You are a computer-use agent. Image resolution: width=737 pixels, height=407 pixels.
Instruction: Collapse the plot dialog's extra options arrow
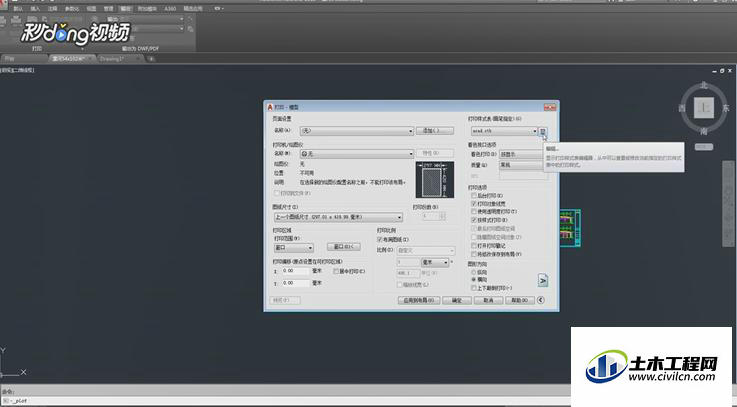tap(541, 300)
